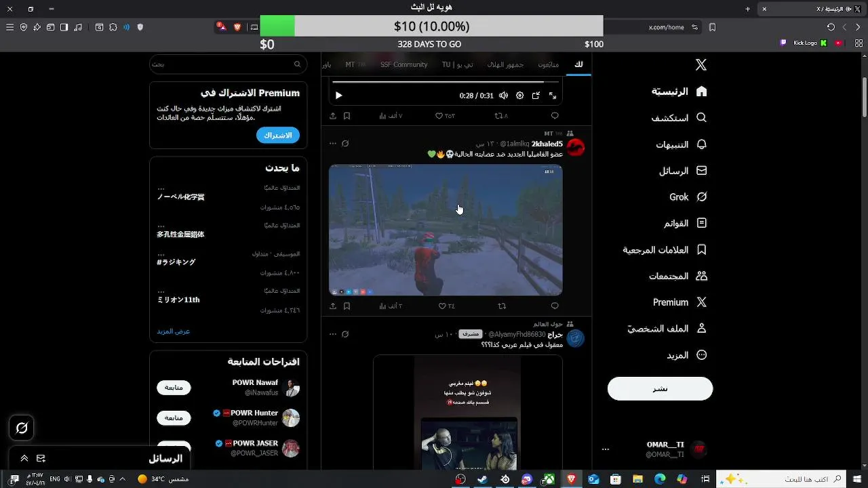Play the video at 0:28
The image size is (868, 488).
click(x=339, y=96)
